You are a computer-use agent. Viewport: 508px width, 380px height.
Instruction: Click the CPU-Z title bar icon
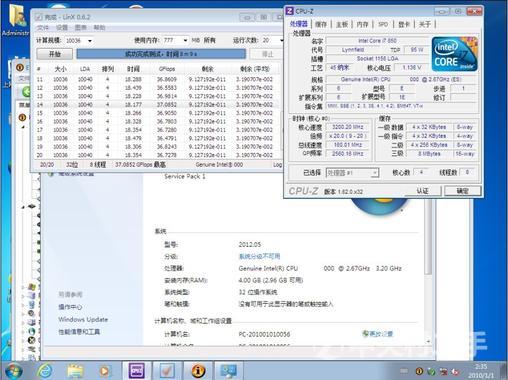(290, 11)
